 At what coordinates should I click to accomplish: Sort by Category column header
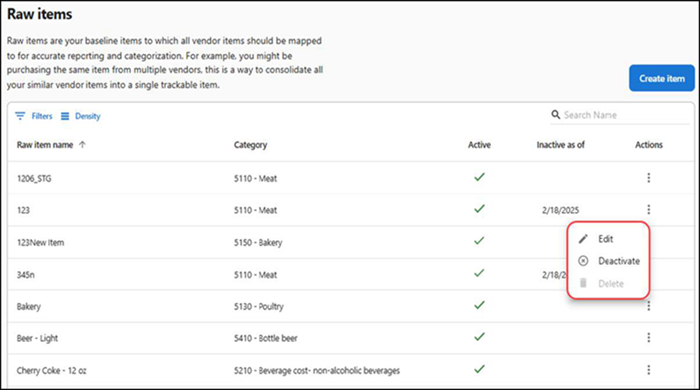point(250,145)
